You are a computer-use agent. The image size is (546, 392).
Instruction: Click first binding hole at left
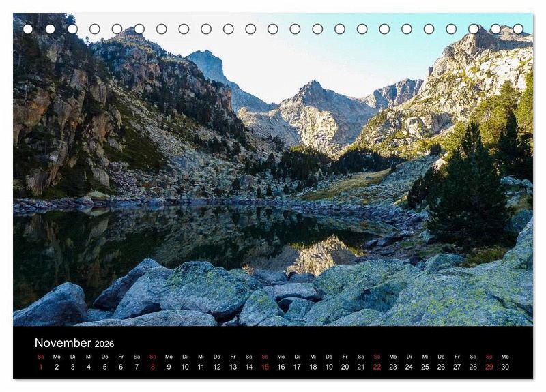click(28, 29)
